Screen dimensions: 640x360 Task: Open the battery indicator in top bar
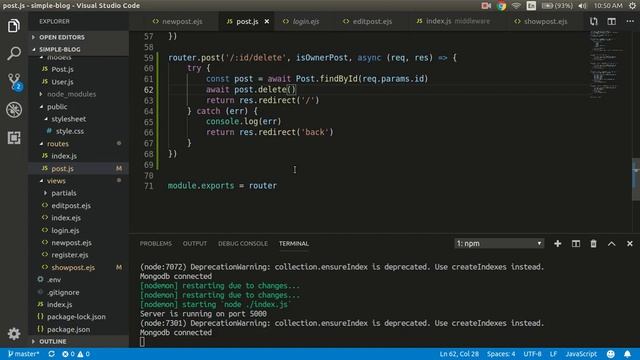(x=557, y=6)
